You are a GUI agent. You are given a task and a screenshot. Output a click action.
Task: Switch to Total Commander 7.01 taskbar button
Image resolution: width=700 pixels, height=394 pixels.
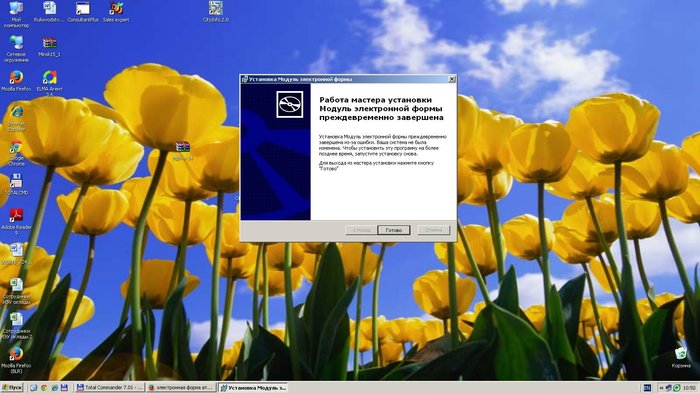(109, 388)
